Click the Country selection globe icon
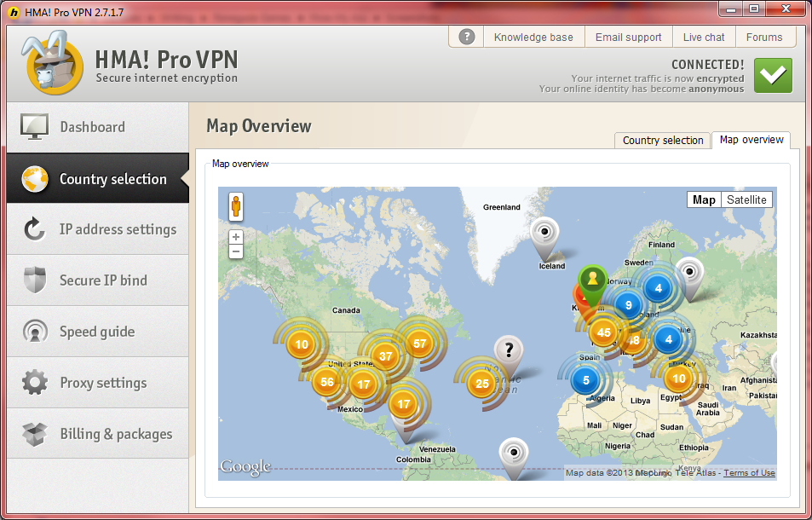The width and height of the screenshot is (812, 520). [35, 179]
